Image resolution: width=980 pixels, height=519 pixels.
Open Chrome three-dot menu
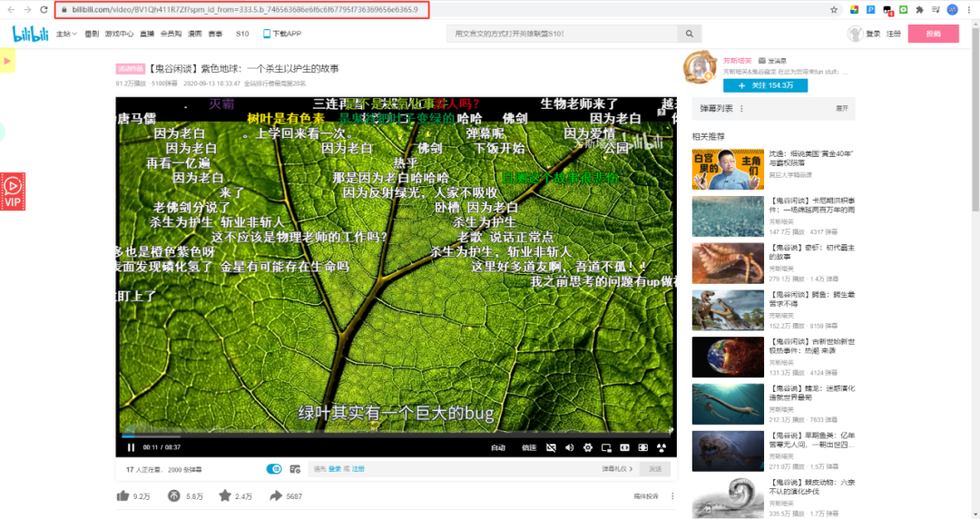(969, 9)
